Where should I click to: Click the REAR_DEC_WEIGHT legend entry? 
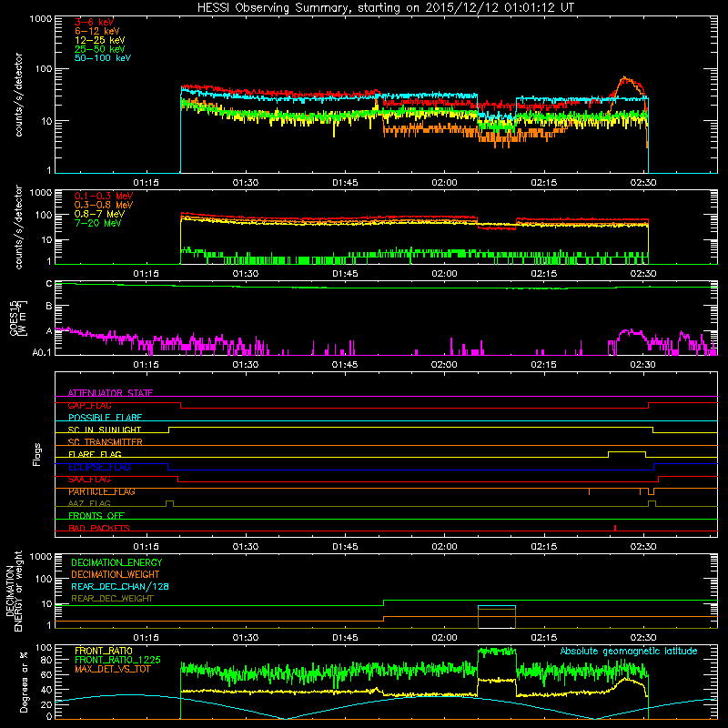112,599
